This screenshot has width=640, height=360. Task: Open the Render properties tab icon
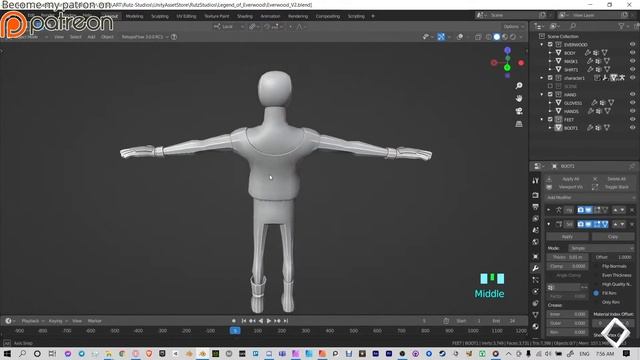pyautogui.click(x=536, y=196)
